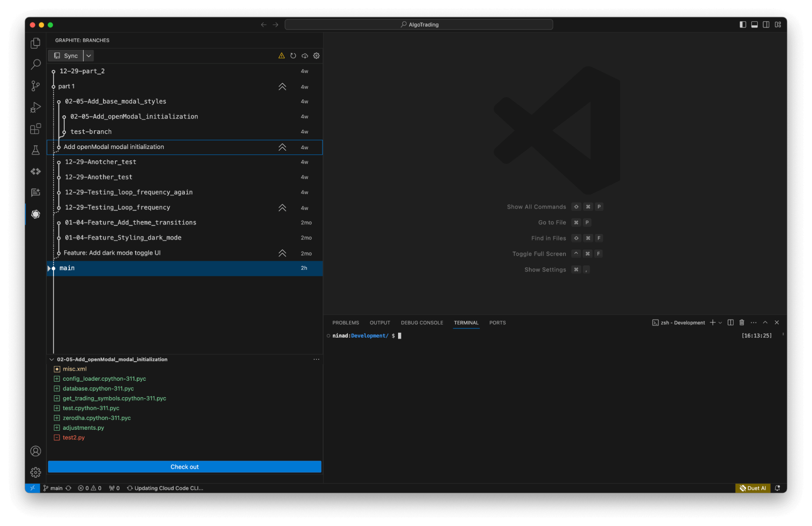Click the yellow warning triangle in Graphite toolbar
Viewport: 812px width, 526px height.
click(281, 56)
